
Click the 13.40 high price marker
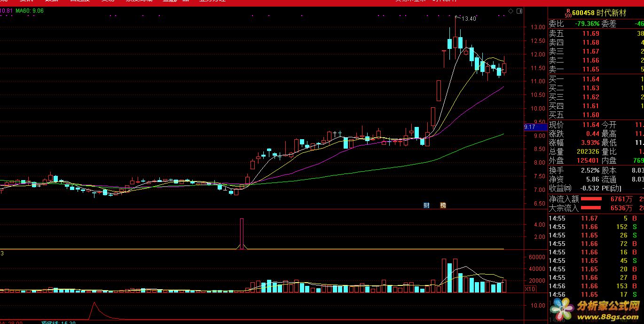pyautogui.click(x=469, y=19)
